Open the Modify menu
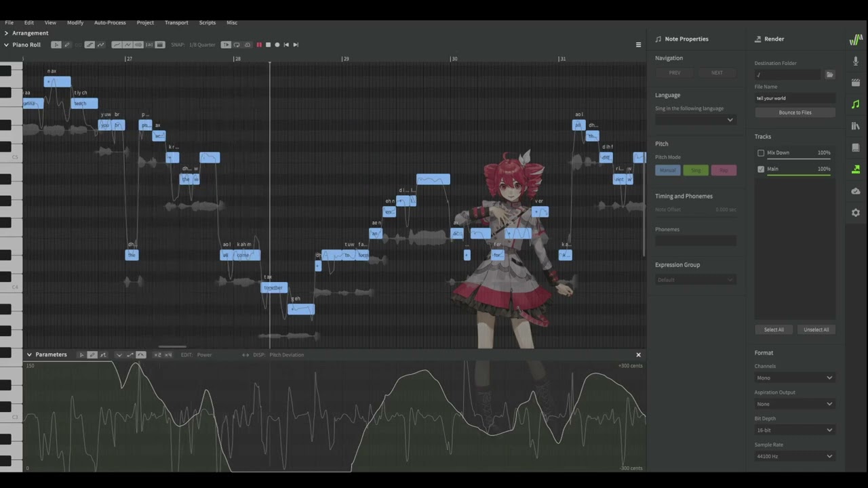The width and height of the screenshot is (868, 488). click(x=75, y=22)
